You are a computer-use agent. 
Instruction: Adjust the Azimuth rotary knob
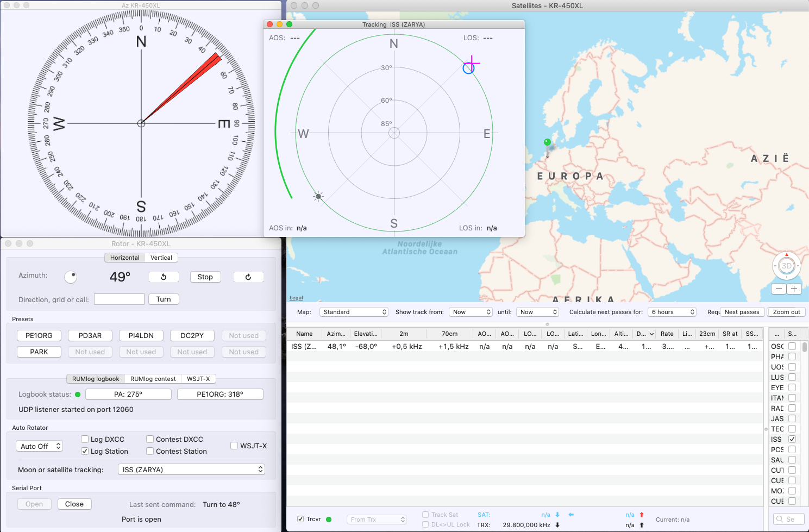(71, 277)
